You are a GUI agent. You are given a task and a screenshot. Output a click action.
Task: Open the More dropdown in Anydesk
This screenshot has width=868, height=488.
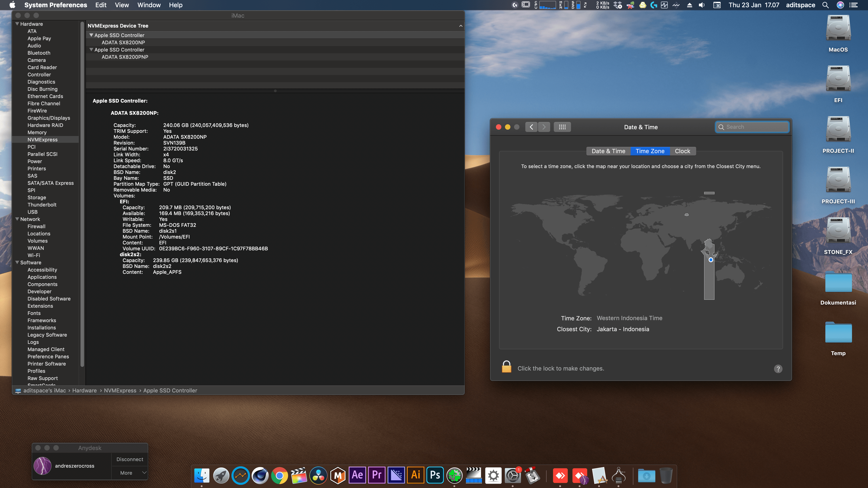point(130,473)
